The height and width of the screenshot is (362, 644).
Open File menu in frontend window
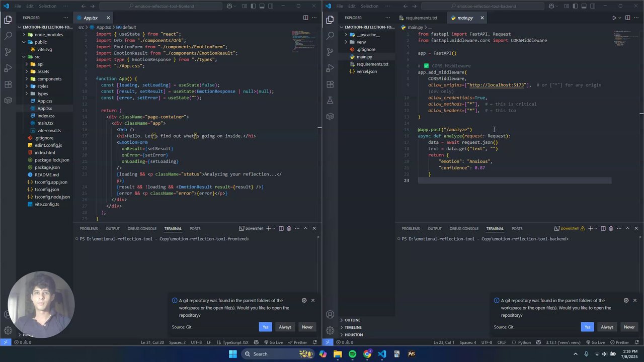18,6
